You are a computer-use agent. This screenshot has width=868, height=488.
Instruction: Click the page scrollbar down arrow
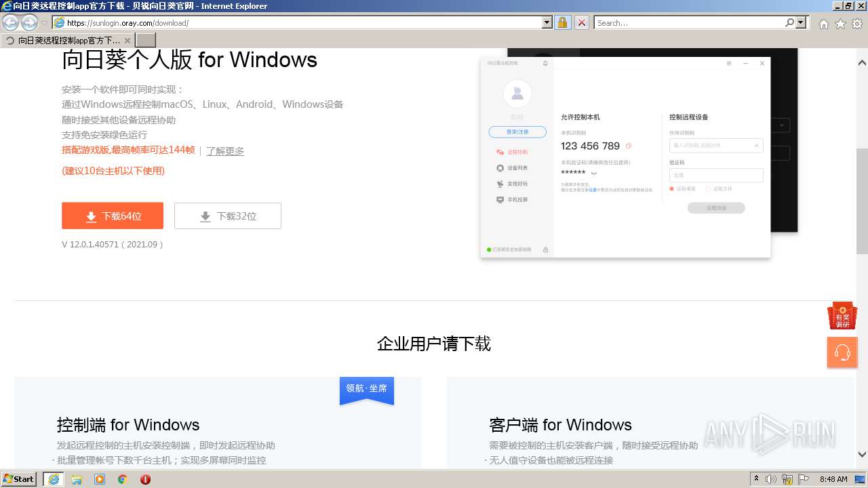(862, 455)
